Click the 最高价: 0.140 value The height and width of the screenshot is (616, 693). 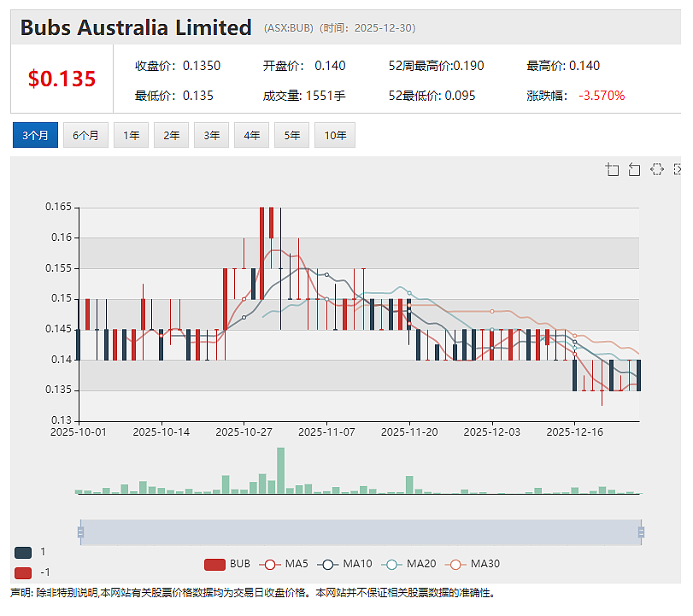tap(563, 66)
